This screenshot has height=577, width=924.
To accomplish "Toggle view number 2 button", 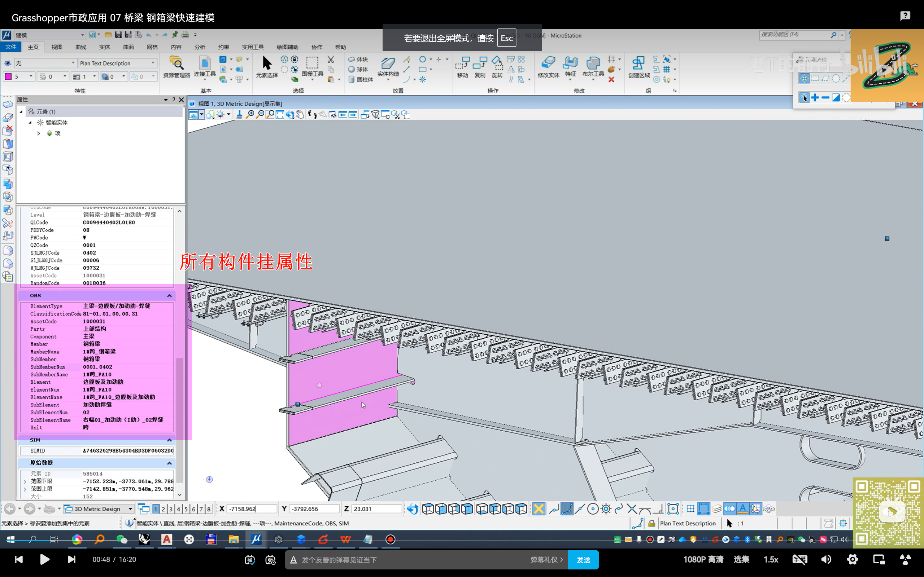I will point(163,509).
